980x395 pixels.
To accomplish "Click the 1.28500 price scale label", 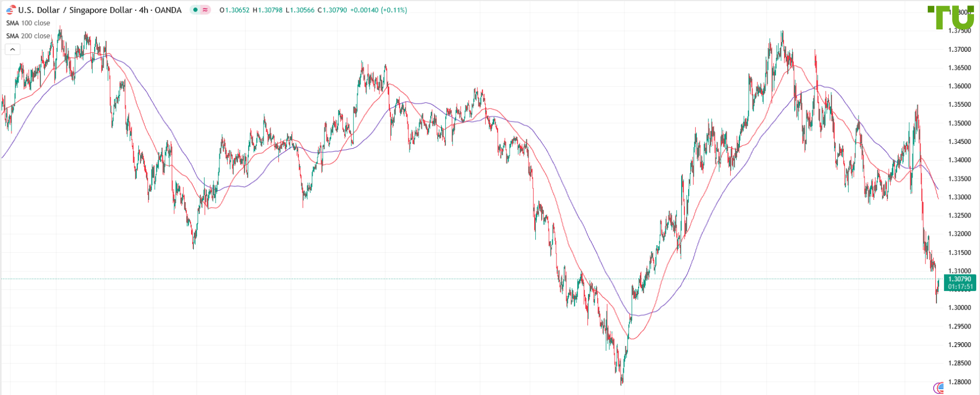I will (x=959, y=363).
